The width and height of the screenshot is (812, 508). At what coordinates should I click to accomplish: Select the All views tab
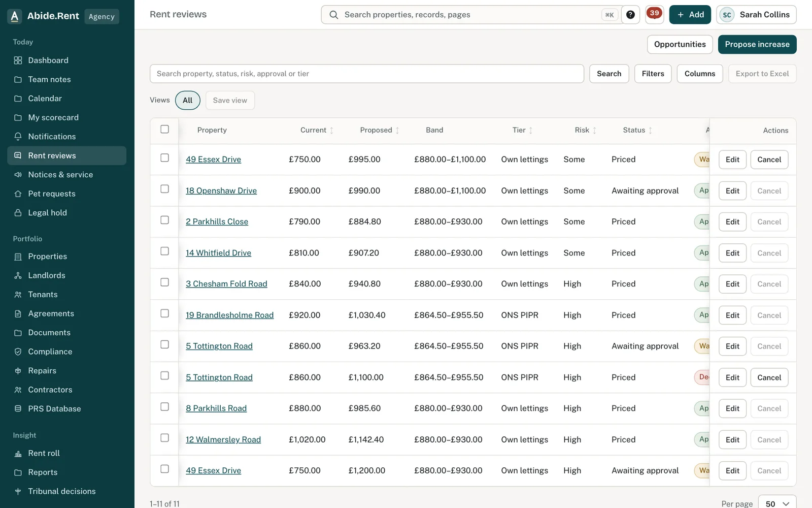pyautogui.click(x=188, y=100)
